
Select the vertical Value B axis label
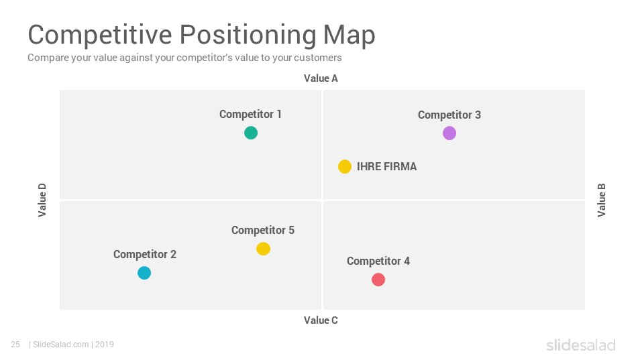click(601, 200)
